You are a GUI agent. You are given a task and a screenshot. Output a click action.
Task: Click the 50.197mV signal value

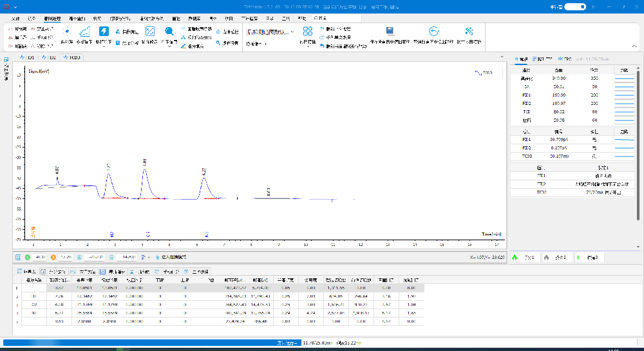559,157
